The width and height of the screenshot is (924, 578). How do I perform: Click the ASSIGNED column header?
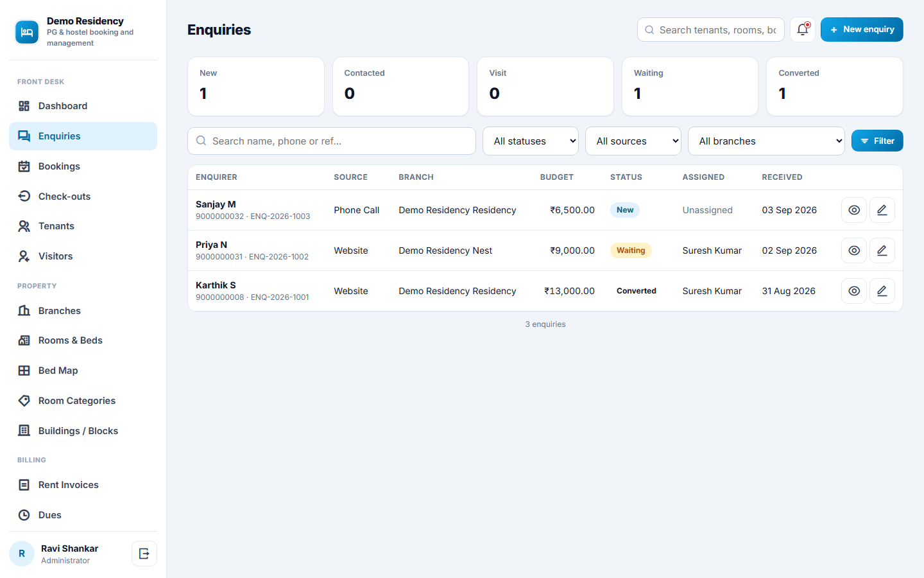(703, 177)
